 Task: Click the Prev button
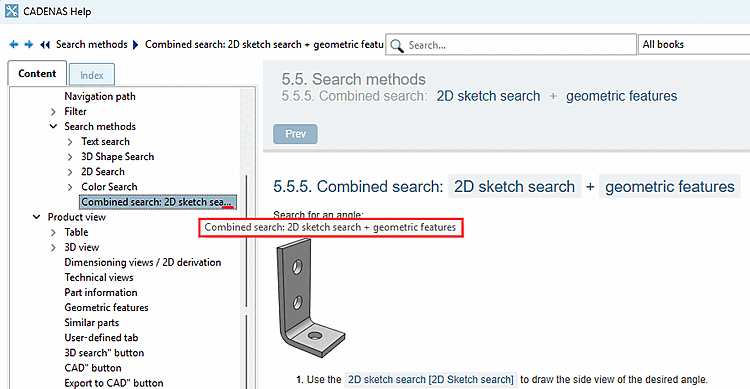click(295, 134)
